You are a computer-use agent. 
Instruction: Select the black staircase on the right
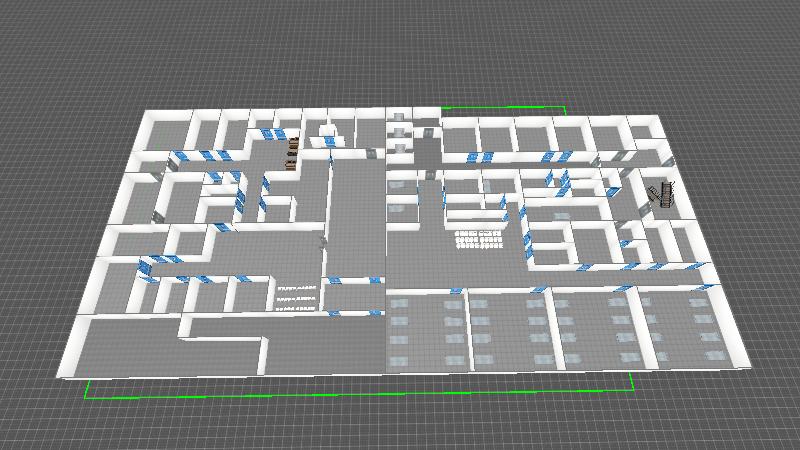click(x=661, y=193)
